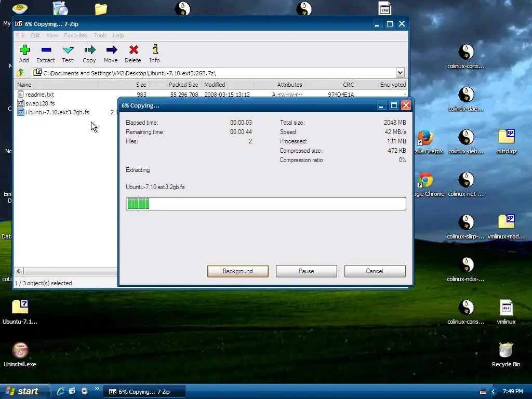The height and width of the screenshot is (399, 532).
Task: Select the readme.txt file icon
Action: (x=20, y=95)
